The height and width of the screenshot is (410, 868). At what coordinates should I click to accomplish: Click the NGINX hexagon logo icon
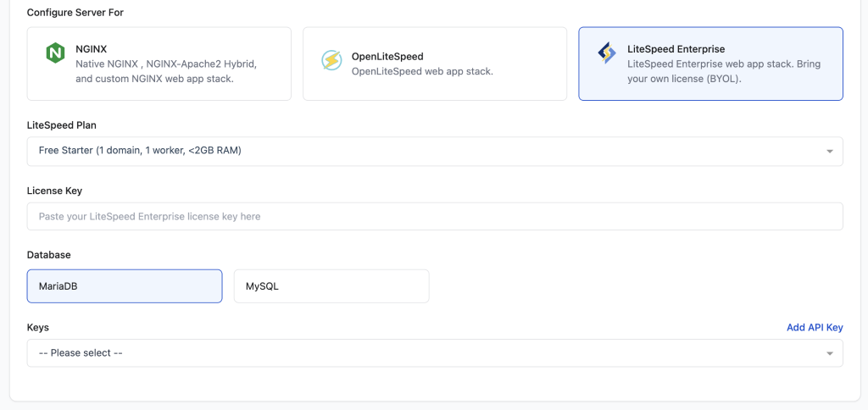point(55,53)
